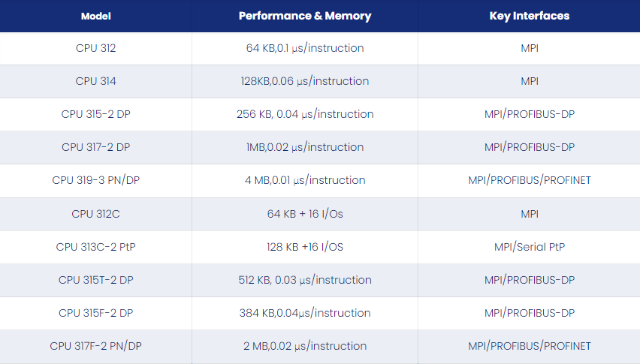Select the 2 MB,0.02 µs/instruction cell
Image resolution: width=640 pixels, height=364 pixels.
tap(305, 346)
